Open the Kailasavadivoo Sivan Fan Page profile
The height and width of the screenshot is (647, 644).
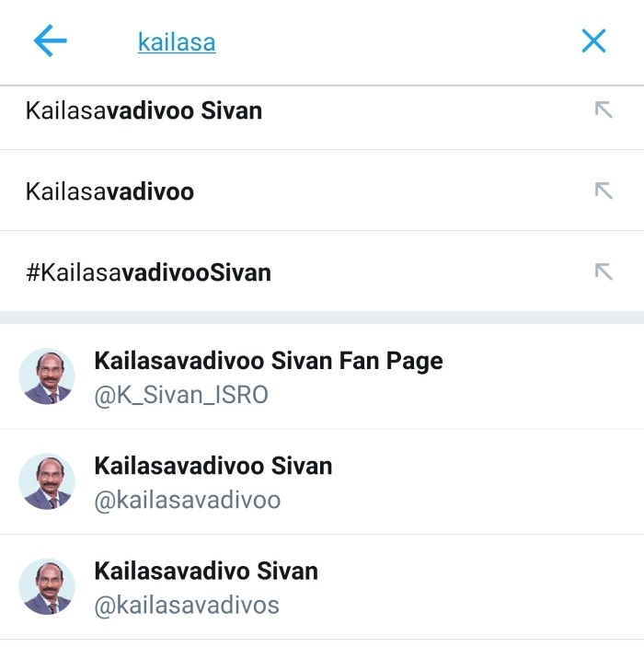click(322, 376)
